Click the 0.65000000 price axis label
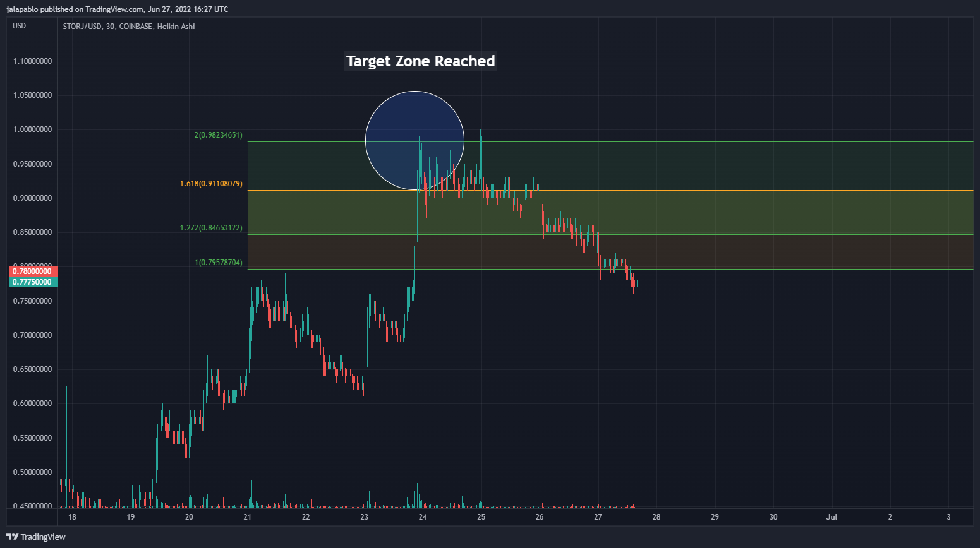Viewport: 980px width, 548px height. tap(32, 369)
